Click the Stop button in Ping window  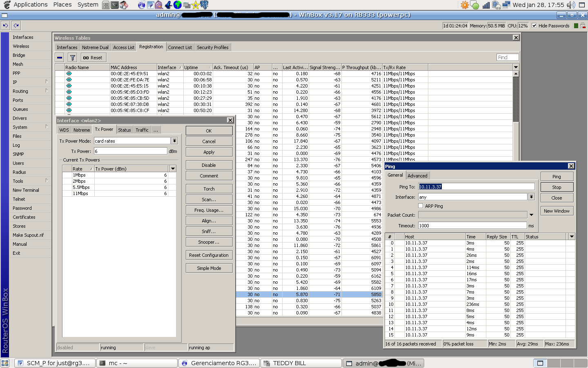click(557, 187)
